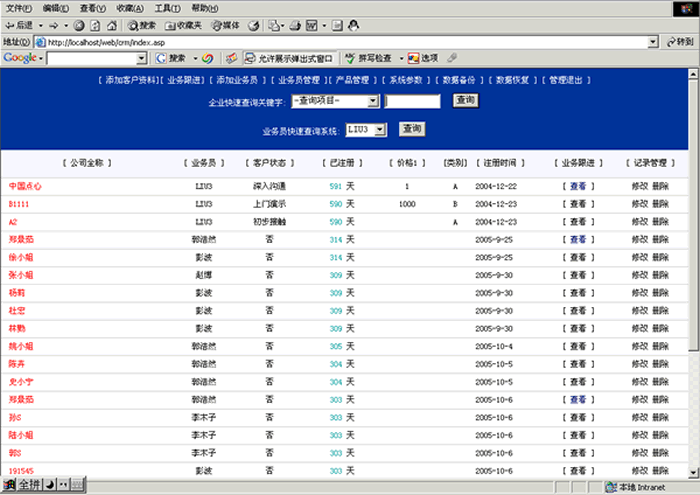Click the 系统参数 link
700x495 pixels.
[405, 80]
